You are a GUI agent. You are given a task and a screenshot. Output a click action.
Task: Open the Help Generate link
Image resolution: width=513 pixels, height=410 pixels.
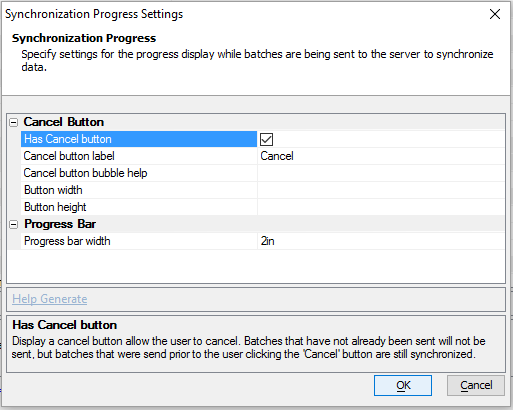pyautogui.click(x=50, y=299)
